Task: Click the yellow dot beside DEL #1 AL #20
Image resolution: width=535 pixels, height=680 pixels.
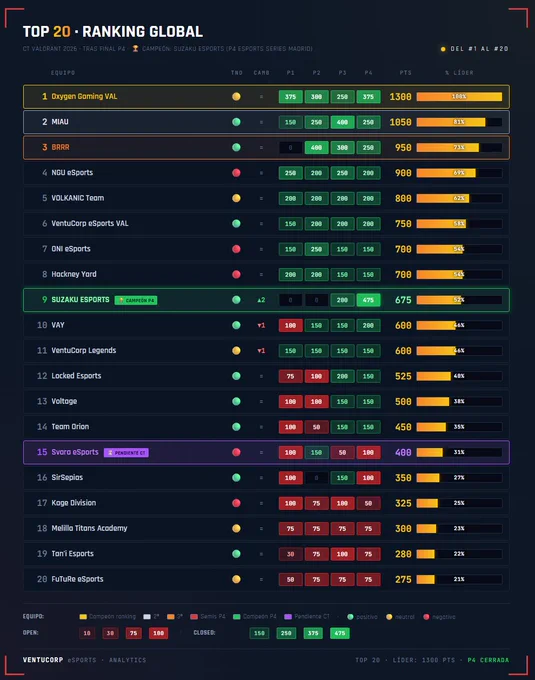Action: click(443, 49)
